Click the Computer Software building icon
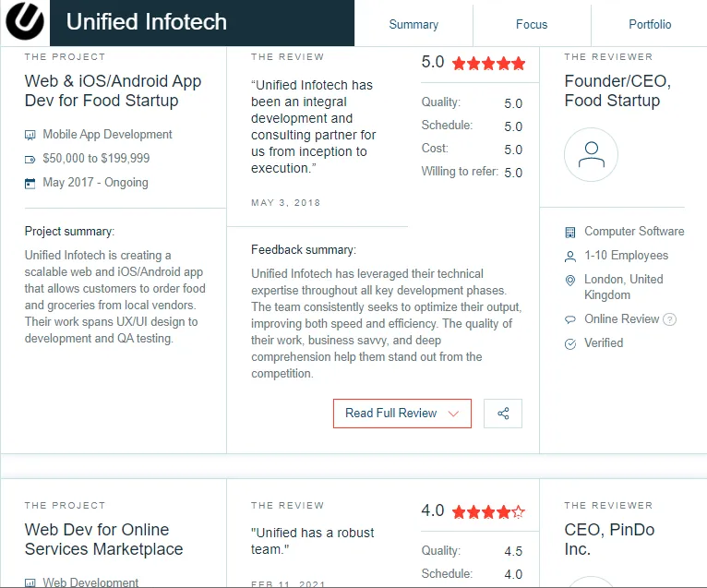Image resolution: width=707 pixels, height=588 pixels. point(569,233)
